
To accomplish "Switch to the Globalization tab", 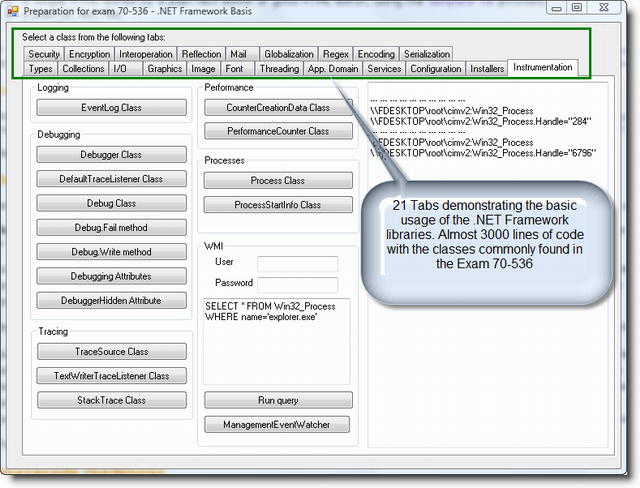I will point(289,54).
